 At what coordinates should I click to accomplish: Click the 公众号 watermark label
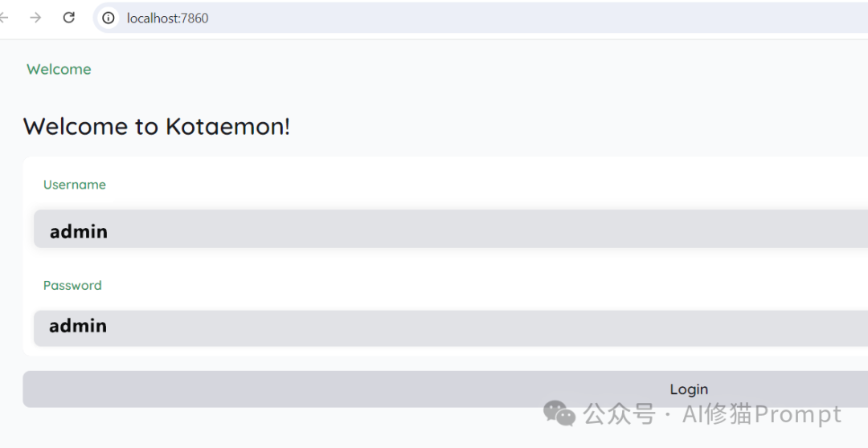click(619, 414)
